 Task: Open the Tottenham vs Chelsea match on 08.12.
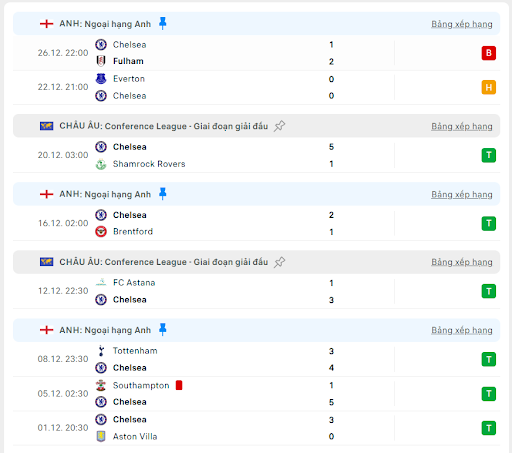click(x=256, y=359)
